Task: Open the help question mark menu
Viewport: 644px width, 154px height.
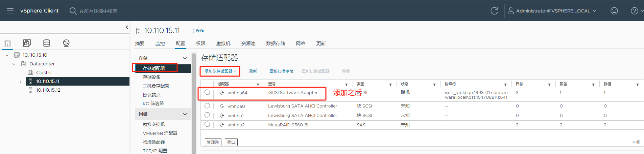Action: click(x=635, y=11)
